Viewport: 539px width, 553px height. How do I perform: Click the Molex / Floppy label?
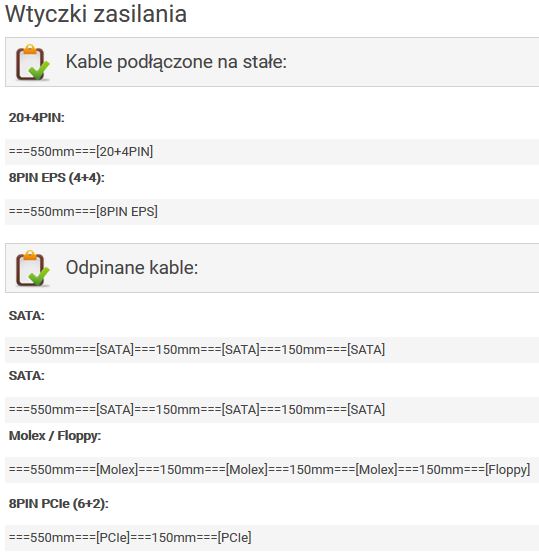point(55,436)
